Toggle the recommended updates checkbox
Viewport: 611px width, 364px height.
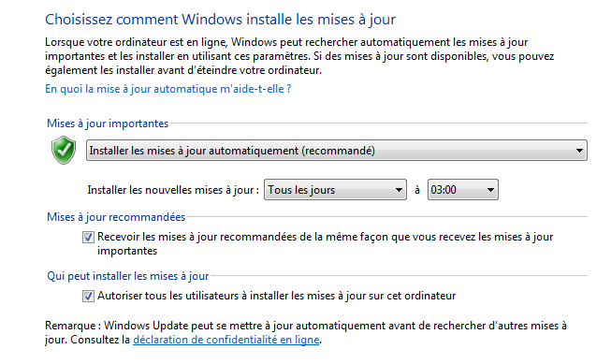click(88, 237)
